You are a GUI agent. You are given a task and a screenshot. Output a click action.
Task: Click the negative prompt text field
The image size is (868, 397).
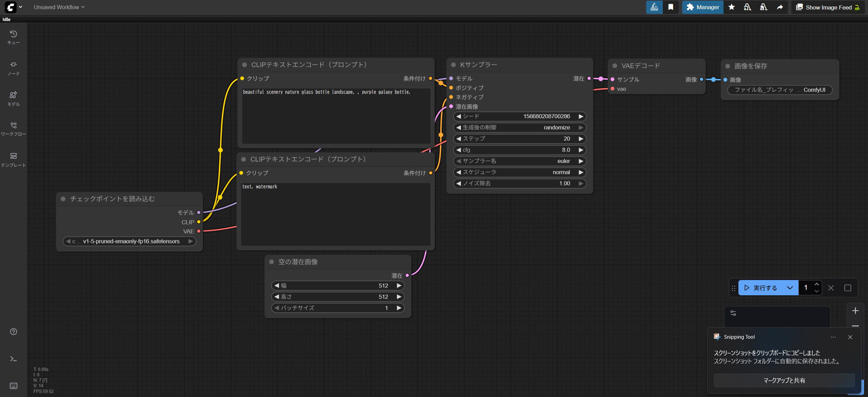(335, 214)
